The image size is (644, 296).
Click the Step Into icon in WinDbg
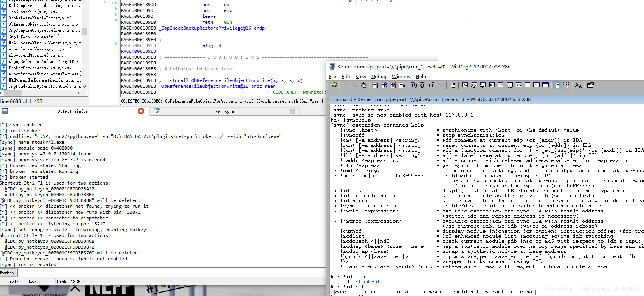click(414, 85)
